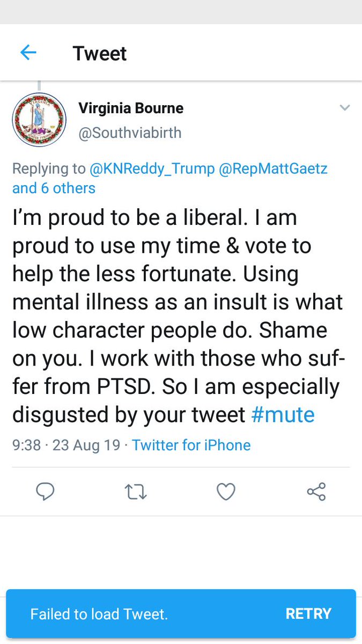Image resolution: width=362 pixels, height=644 pixels.
Task: Tap the "Replying to" label
Action: click(x=48, y=169)
